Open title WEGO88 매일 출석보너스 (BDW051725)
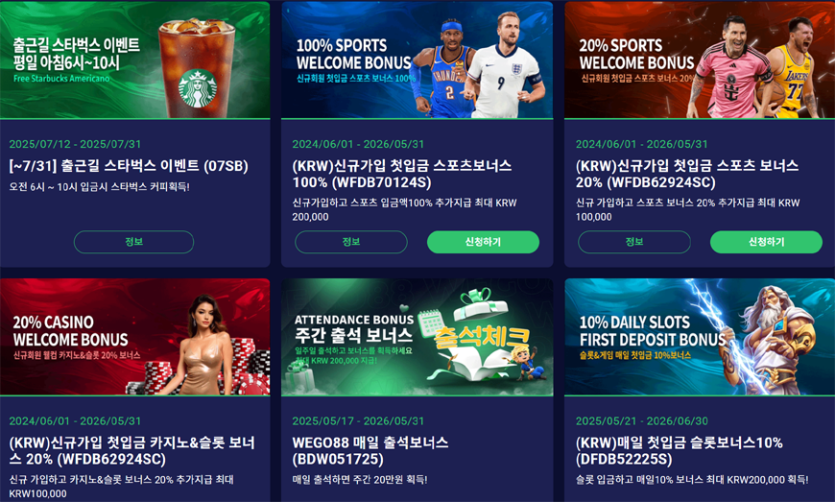The image size is (835, 502). [x=370, y=450]
